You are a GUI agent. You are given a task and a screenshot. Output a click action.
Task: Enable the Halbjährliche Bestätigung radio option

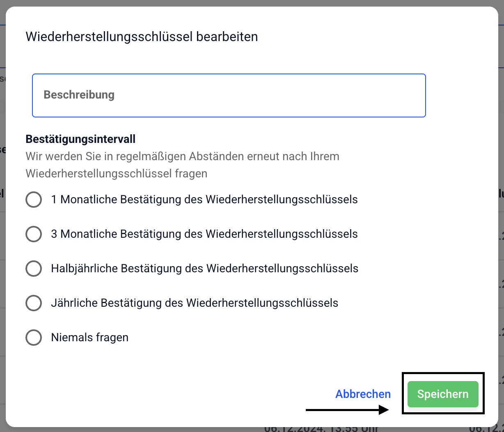tap(34, 269)
